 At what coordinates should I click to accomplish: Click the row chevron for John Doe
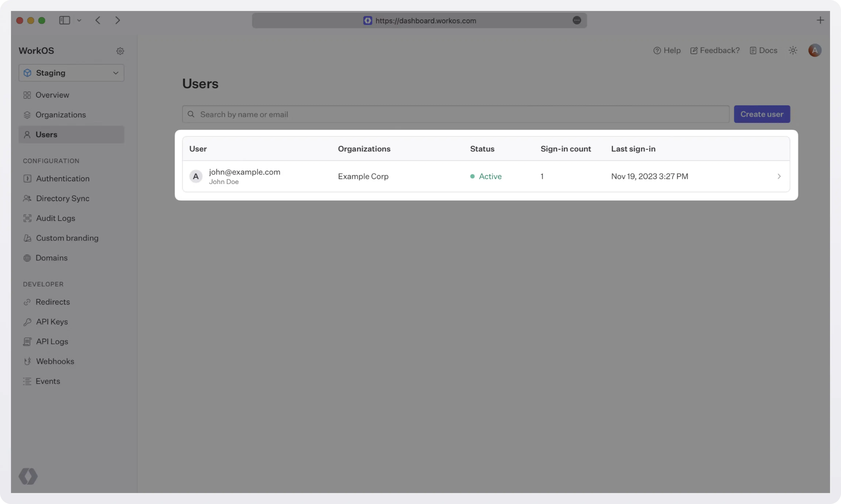[x=779, y=176]
